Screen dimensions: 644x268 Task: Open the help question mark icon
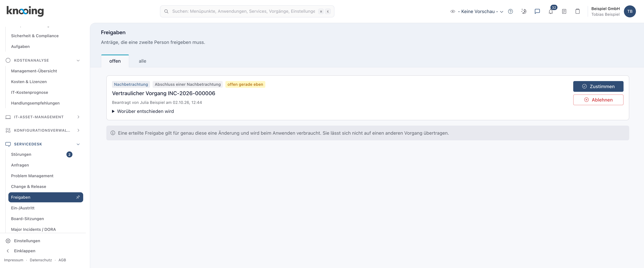(511, 12)
